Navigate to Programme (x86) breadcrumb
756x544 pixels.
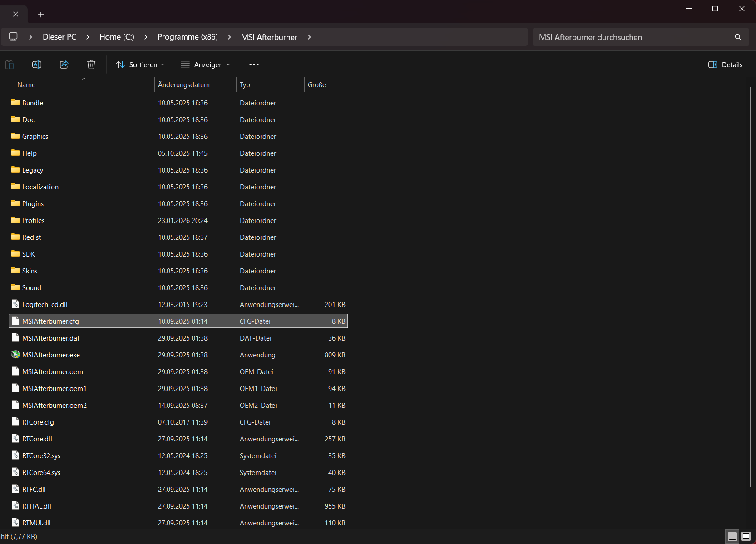[188, 37]
